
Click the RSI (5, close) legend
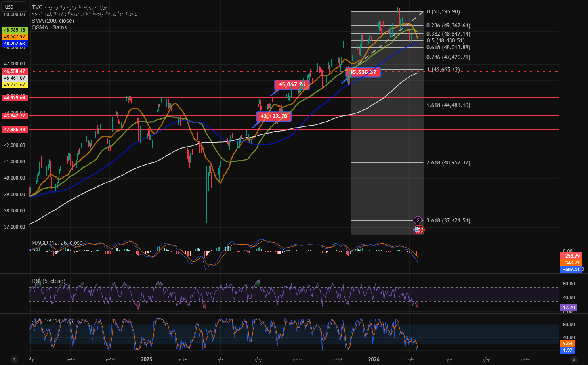tap(48, 281)
